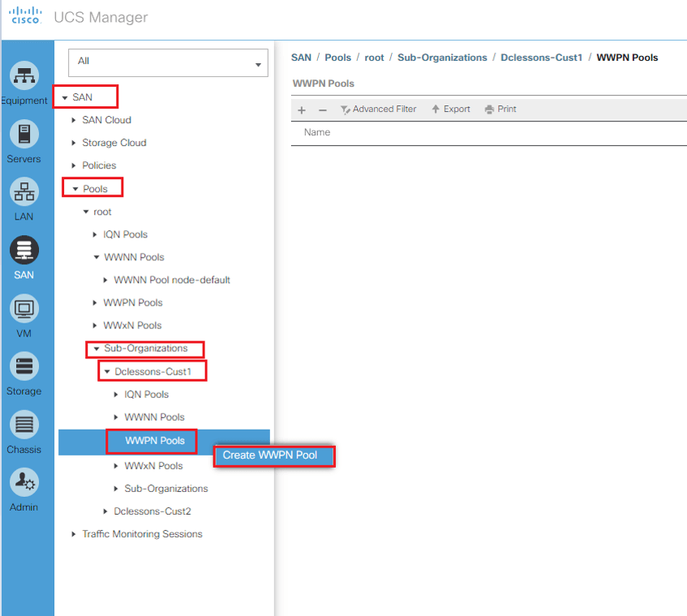Expand WWxN Pools under root
The width and height of the screenshot is (687, 616).
pyautogui.click(x=95, y=325)
